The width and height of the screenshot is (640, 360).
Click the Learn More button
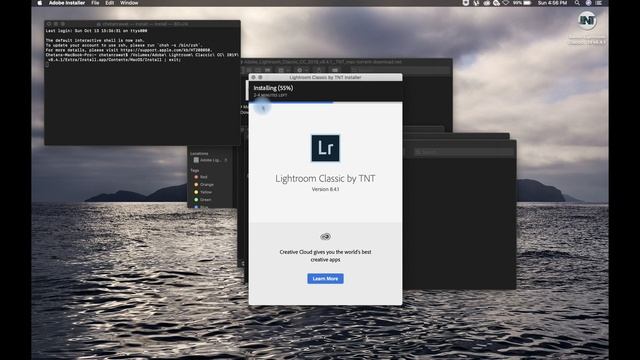pyautogui.click(x=325, y=278)
